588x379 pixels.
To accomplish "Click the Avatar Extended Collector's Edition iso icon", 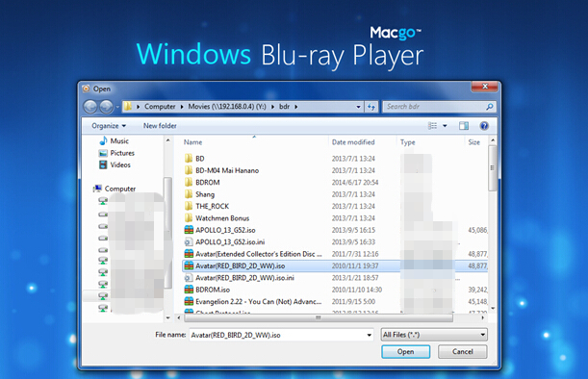I will point(189,254).
